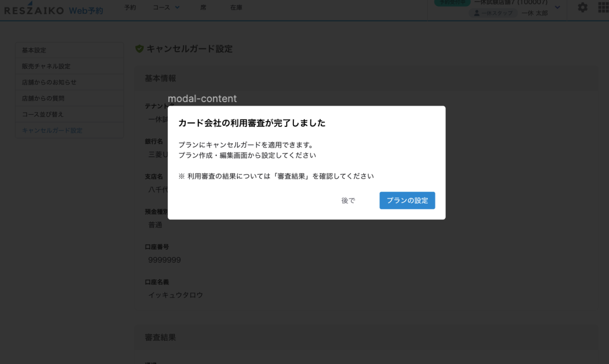Click the 審査結果 section heading

[160, 338]
